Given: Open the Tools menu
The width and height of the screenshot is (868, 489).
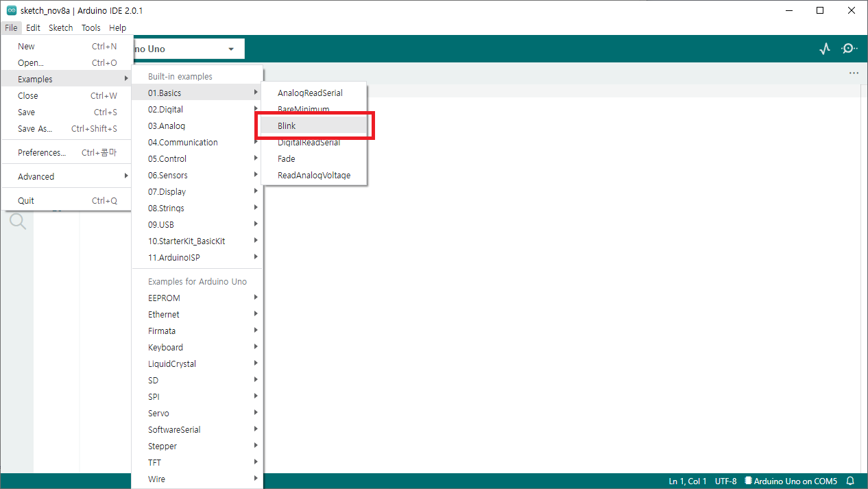Looking at the screenshot, I should point(91,28).
